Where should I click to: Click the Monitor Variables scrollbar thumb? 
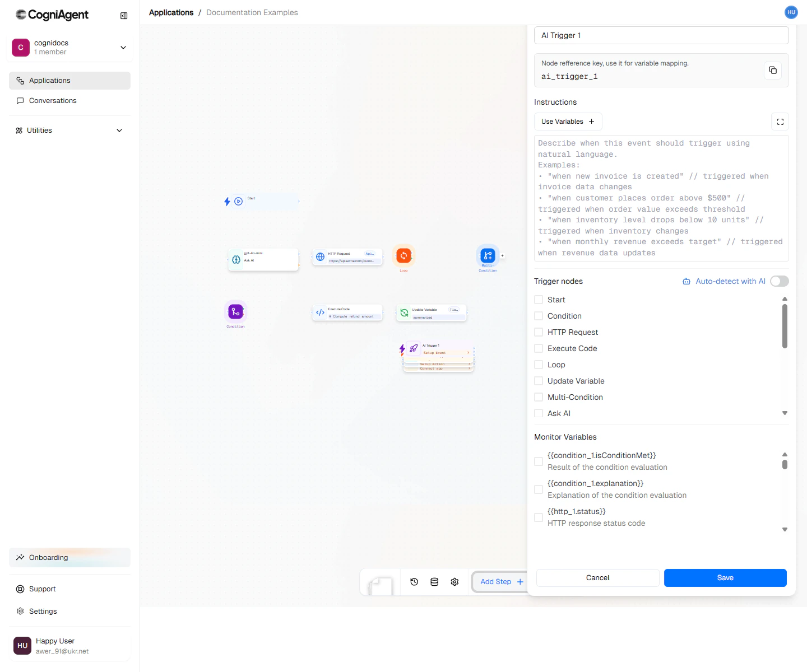tap(785, 464)
